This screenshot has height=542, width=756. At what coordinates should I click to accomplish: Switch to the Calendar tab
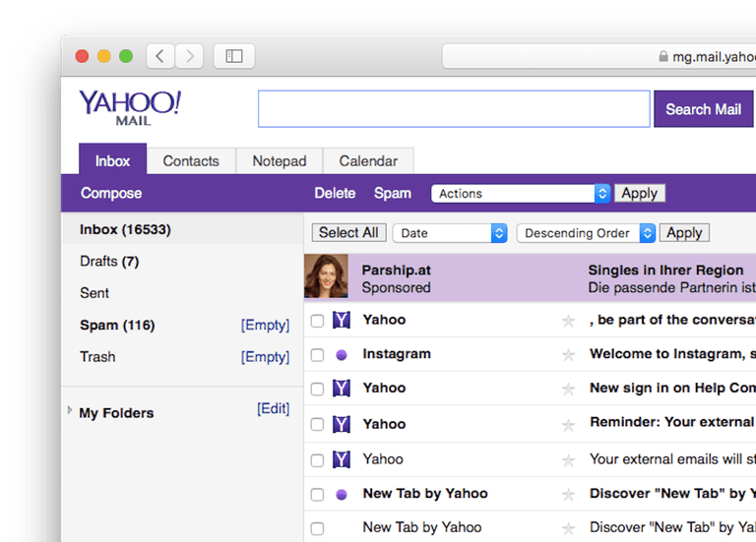click(x=368, y=161)
